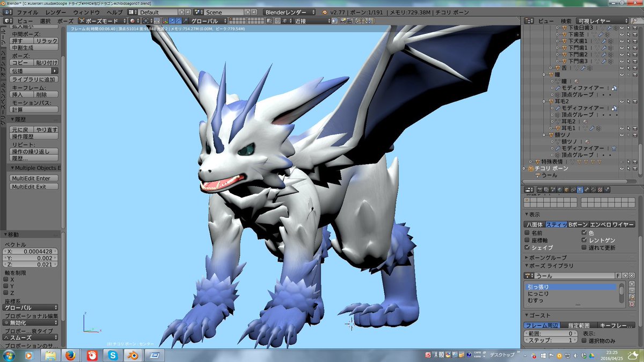This screenshot has width=644, height=362.
Task: Open the Bone properties tab icon
Action: [x=587, y=190]
